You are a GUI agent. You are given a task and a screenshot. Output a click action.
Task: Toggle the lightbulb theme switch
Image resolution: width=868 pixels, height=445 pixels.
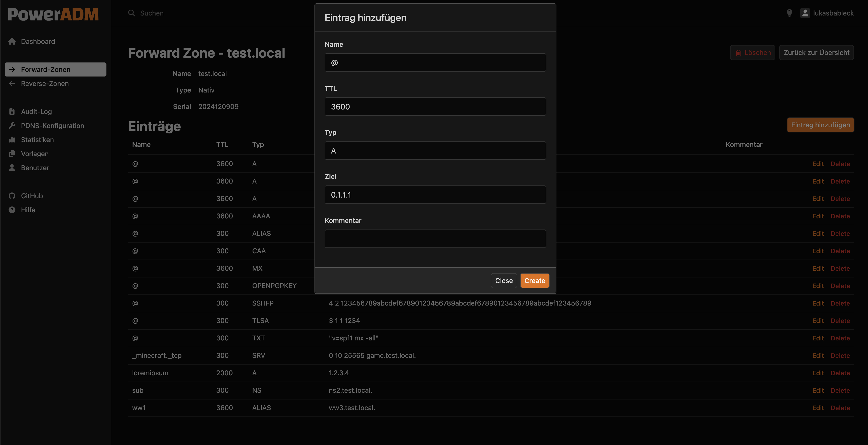[x=789, y=13]
